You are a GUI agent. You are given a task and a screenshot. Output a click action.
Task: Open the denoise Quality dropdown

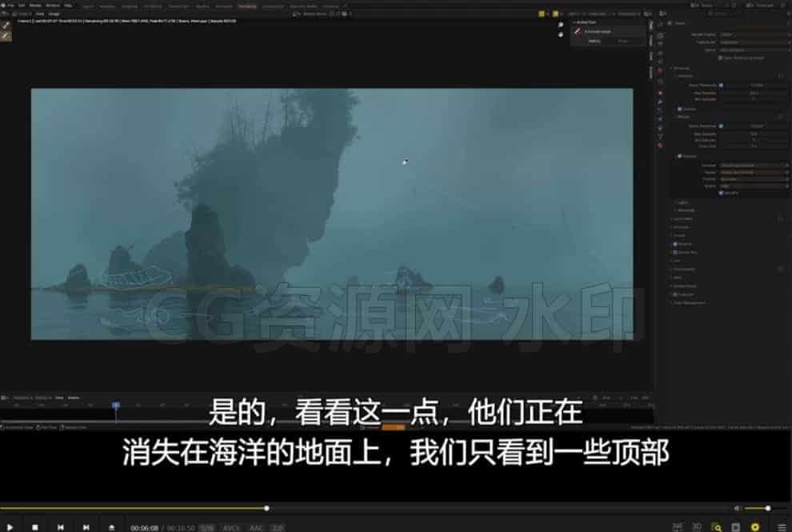(x=754, y=186)
